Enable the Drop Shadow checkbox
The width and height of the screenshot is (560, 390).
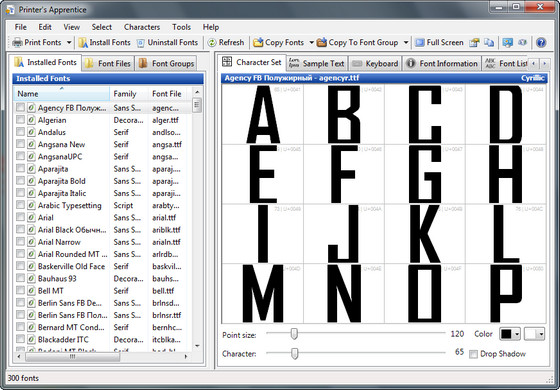tap(473, 354)
